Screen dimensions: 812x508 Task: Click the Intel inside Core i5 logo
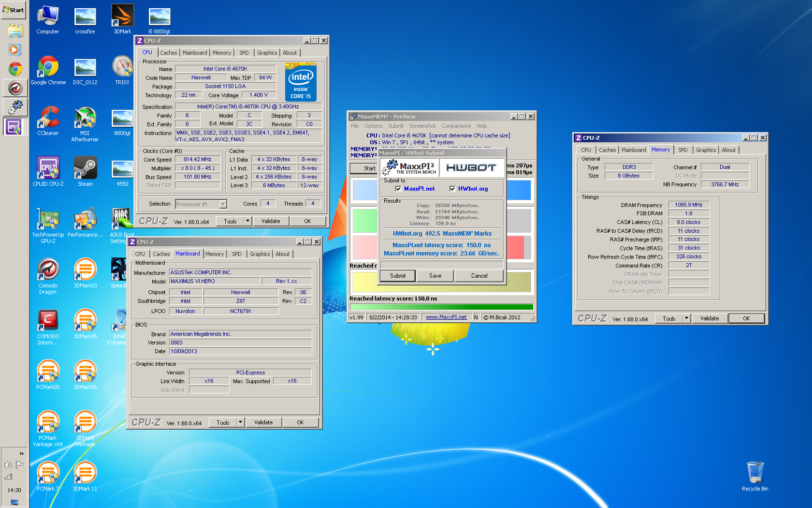coord(301,82)
